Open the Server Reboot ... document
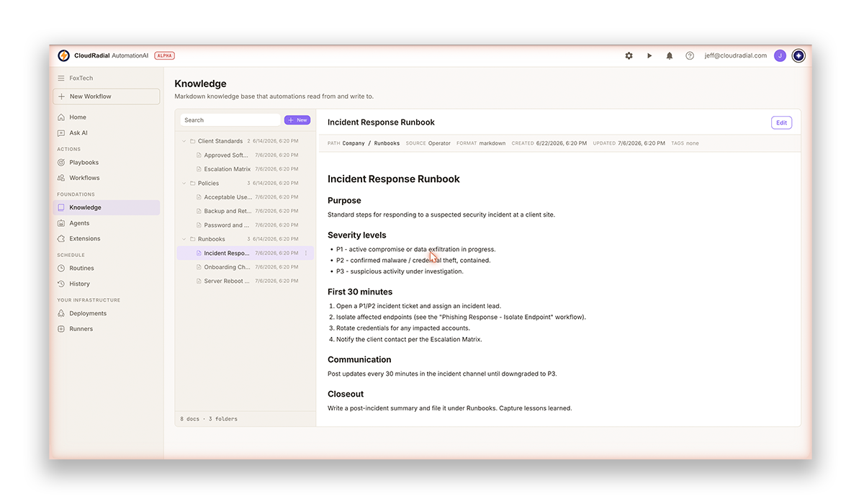This screenshot has width=864, height=504. pyautogui.click(x=227, y=282)
